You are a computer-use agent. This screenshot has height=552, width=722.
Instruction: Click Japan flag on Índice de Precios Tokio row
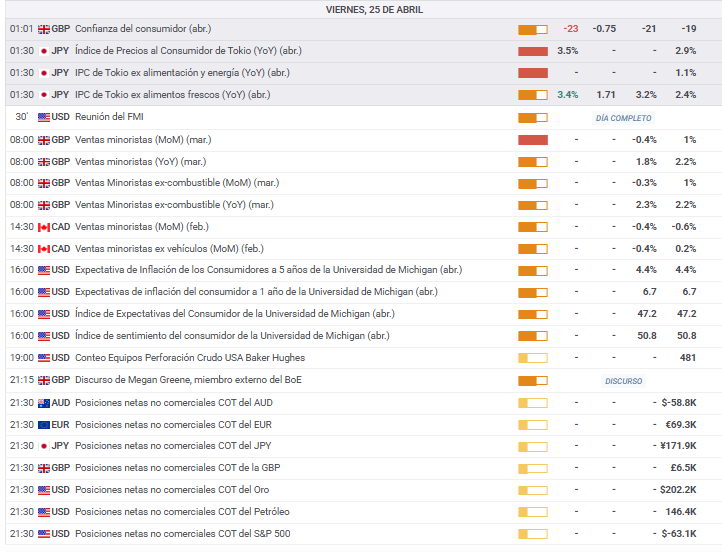pyautogui.click(x=44, y=51)
